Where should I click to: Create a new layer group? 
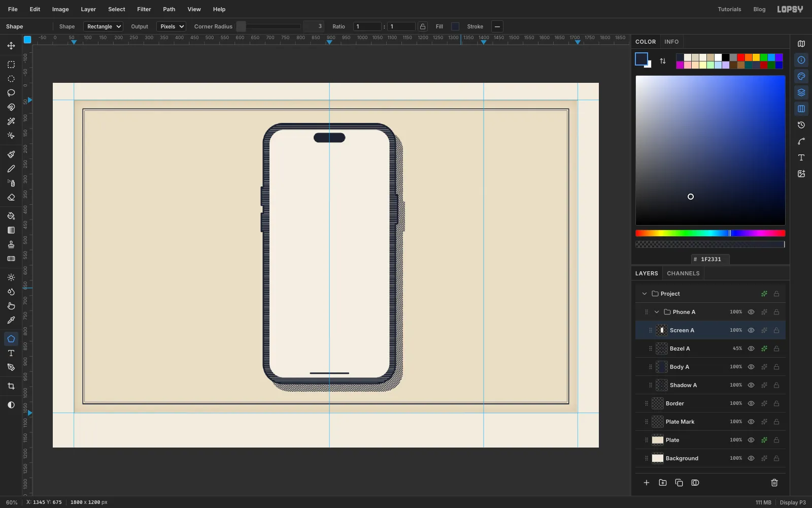663,483
